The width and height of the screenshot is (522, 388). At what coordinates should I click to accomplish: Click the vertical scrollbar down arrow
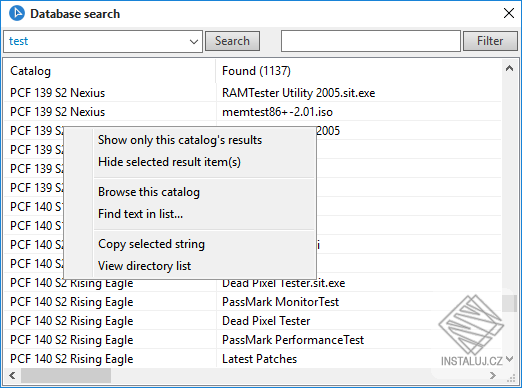[x=509, y=359]
